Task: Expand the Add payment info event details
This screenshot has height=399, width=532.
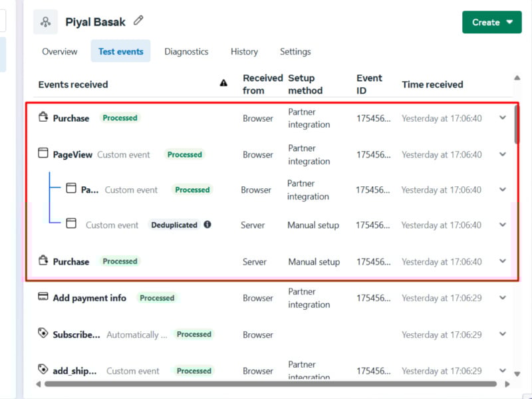Action: [503, 297]
